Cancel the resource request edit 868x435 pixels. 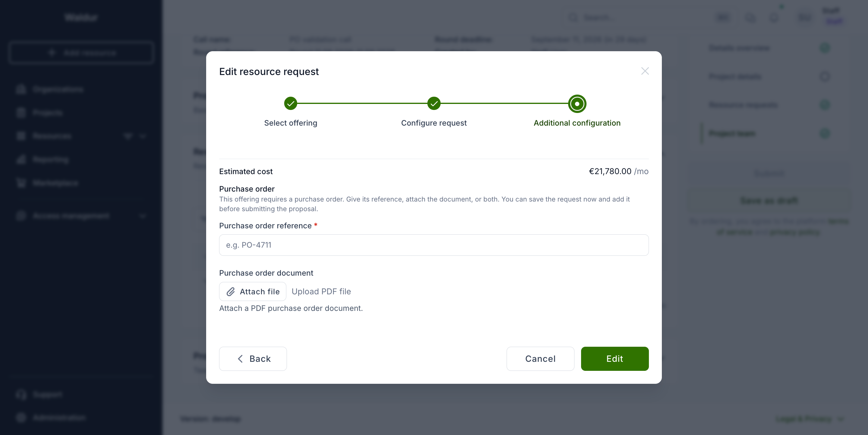pos(540,358)
